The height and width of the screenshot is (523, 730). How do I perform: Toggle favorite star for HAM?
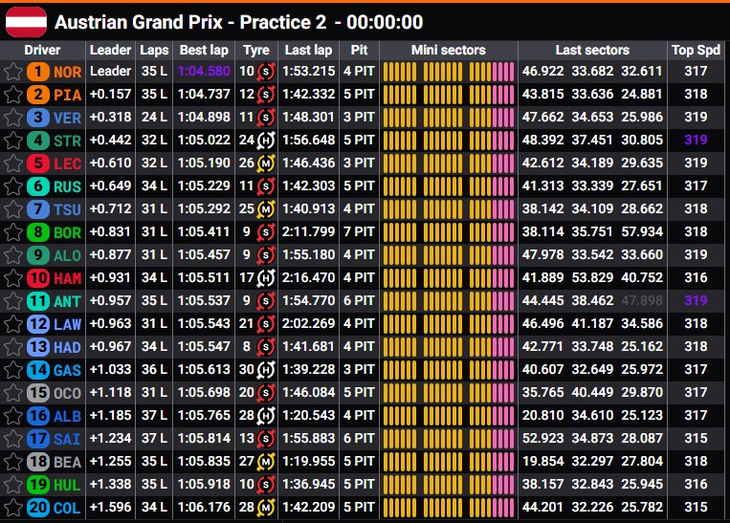click(13, 278)
